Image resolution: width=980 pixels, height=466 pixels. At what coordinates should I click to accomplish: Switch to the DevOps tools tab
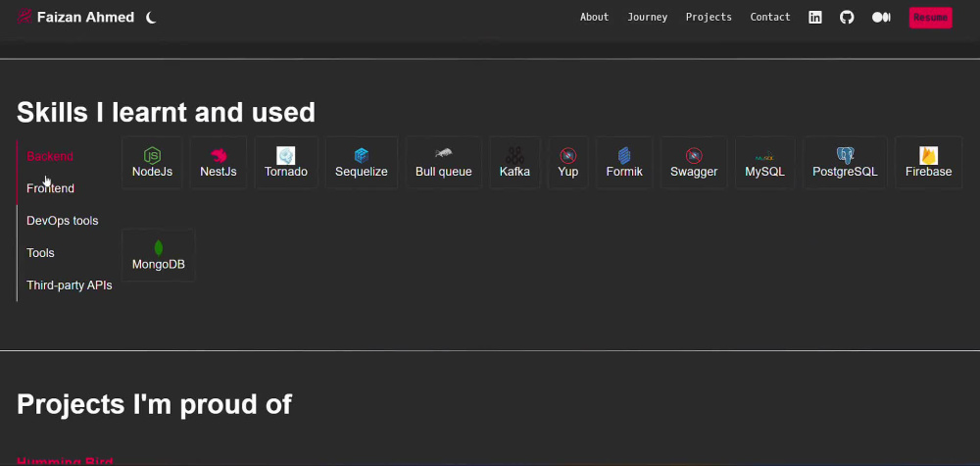[62, 221]
